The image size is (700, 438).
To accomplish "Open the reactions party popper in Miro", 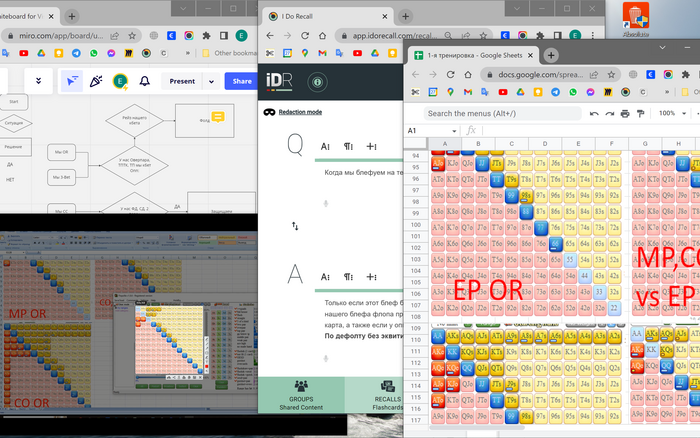I will pyautogui.click(x=96, y=81).
